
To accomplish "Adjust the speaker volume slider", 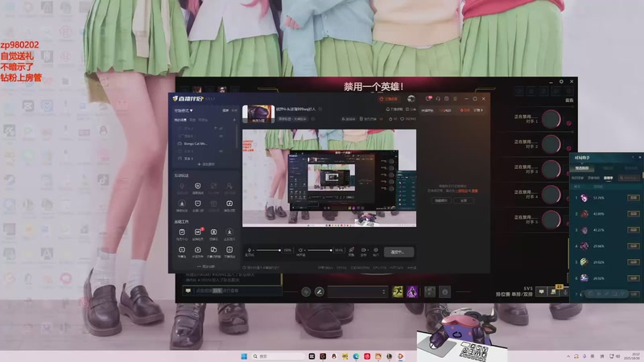I will tap(320, 250).
